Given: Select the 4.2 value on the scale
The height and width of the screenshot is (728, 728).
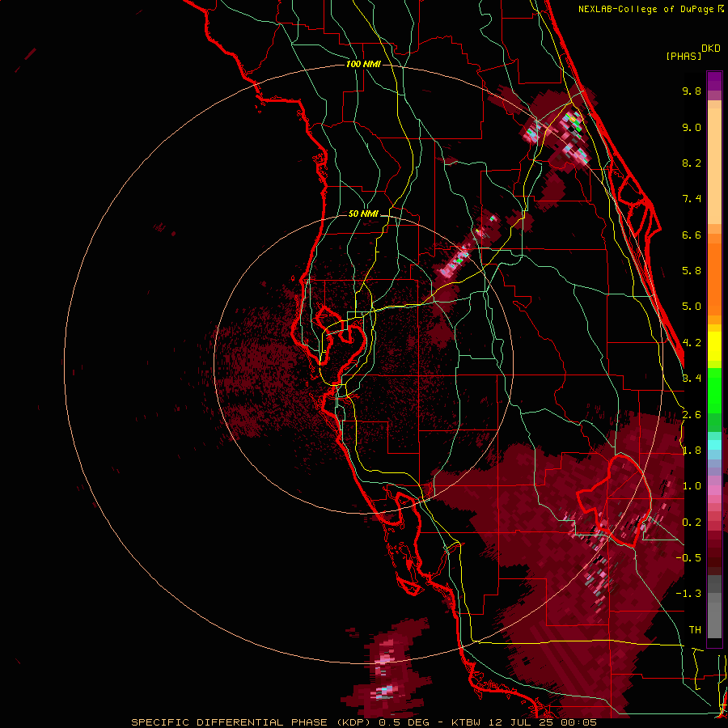Looking at the screenshot, I should pyautogui.click(x=692, y=343).
